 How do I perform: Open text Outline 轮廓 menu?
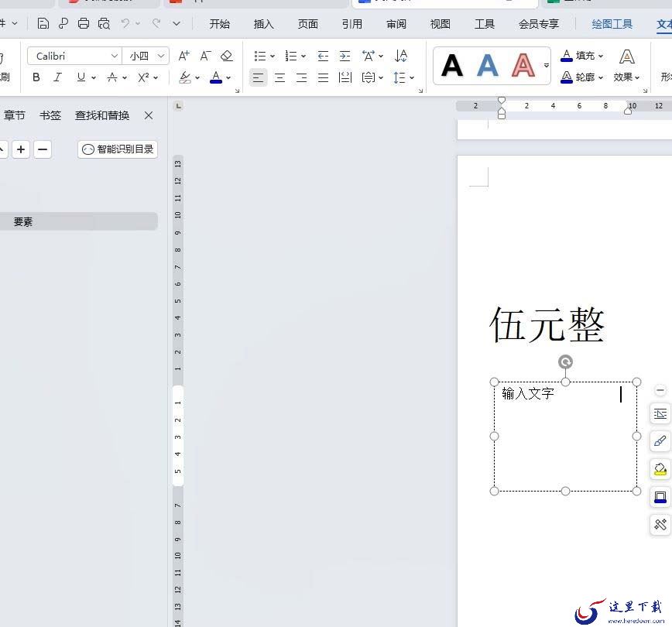tap(582, 77)
